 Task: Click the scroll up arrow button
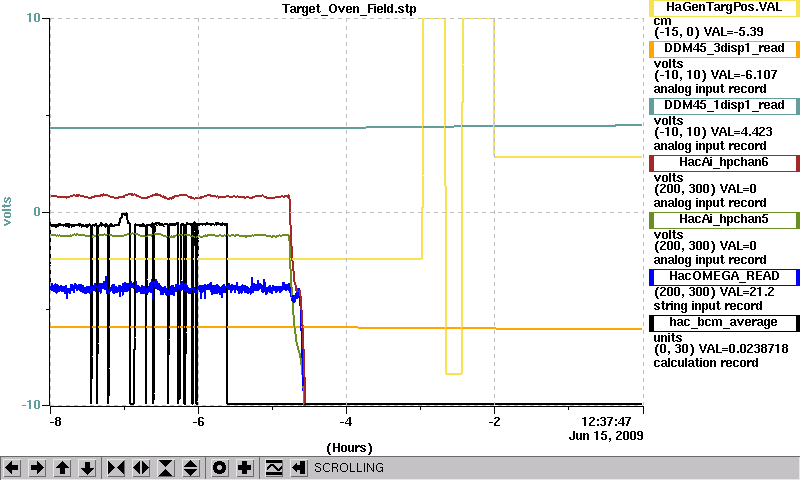(62, 467)
